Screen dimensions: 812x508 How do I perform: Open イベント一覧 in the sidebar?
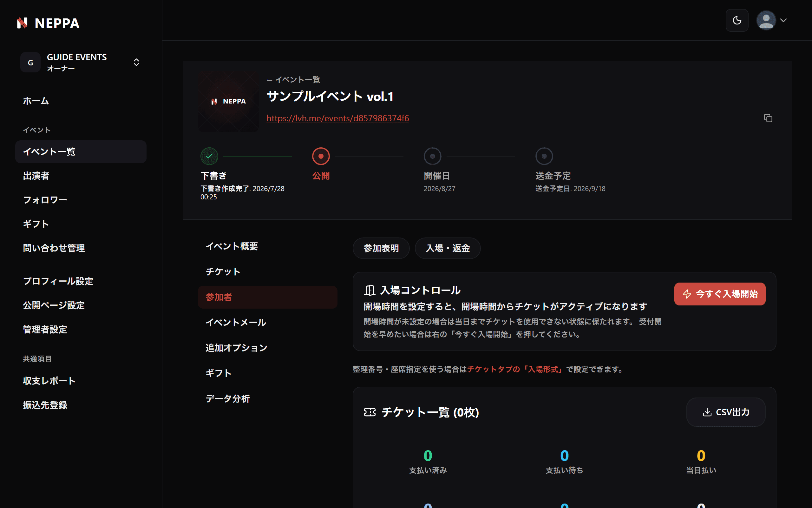pos(81,151)
